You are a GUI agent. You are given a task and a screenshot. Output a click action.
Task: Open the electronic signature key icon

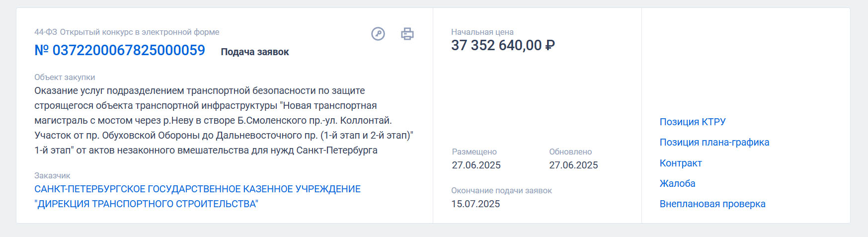(378, 34)
